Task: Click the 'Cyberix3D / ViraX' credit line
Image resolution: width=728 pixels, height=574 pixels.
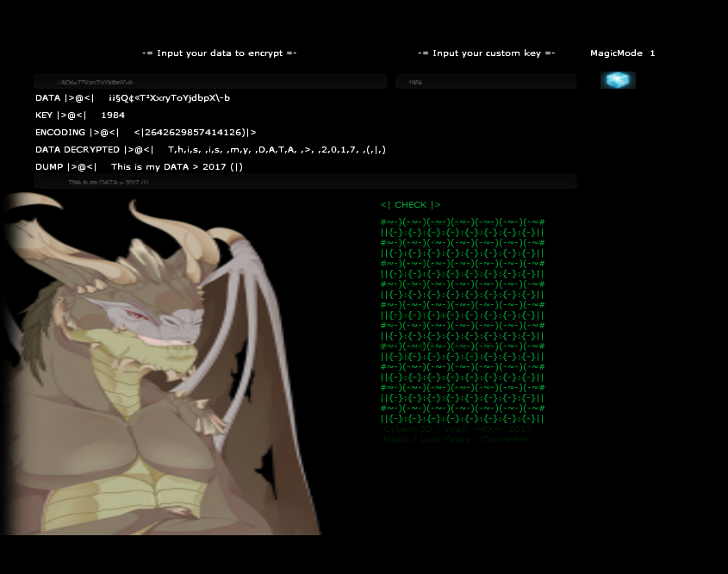Action: [x=457, y=429]
